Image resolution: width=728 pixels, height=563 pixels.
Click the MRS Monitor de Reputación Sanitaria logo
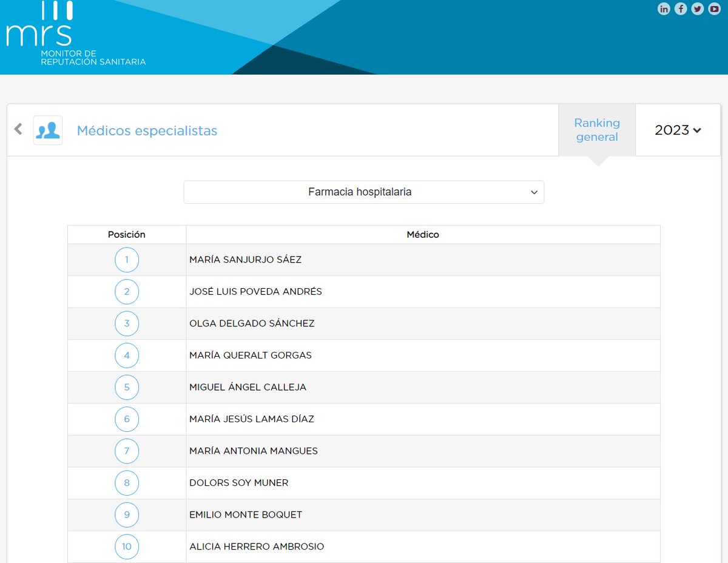pos(76,33)
